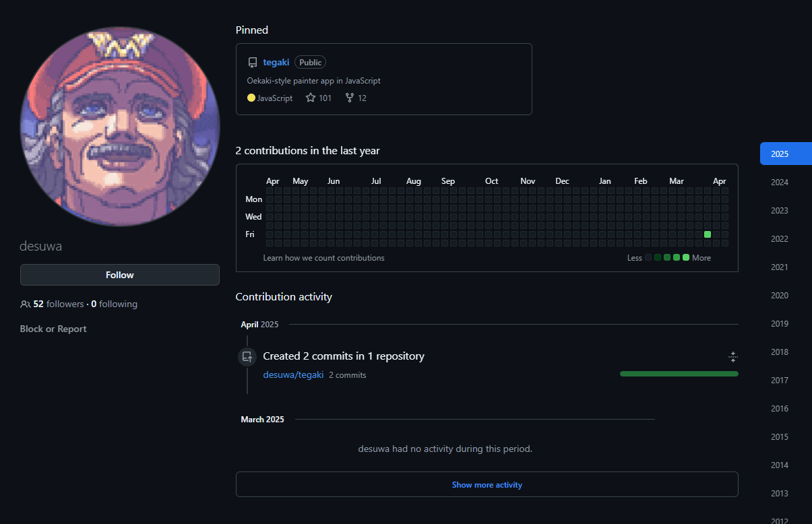Image resolution: width=812 pixels, height=524 pixels.
Task: Open the 2020 contributions year
Action: (x=780, y=296)
